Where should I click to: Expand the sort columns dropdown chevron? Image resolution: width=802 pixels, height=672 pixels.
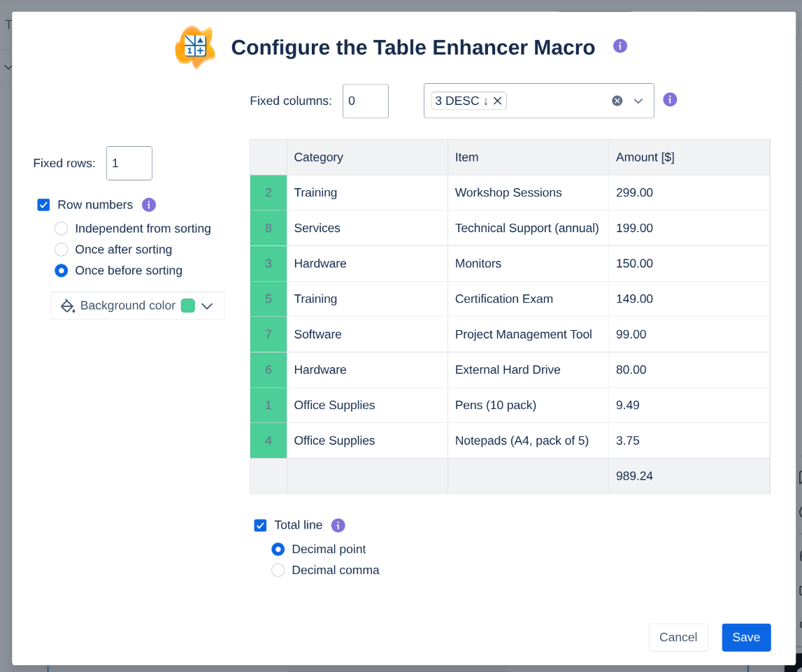pyautogui.click(x=638, y=101)
